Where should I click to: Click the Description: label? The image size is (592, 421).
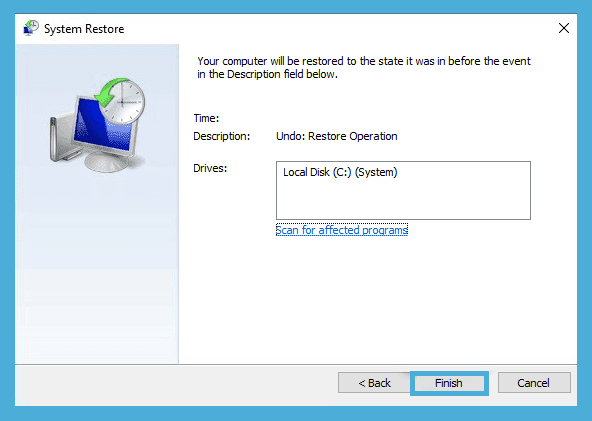[x=222, y=136]
